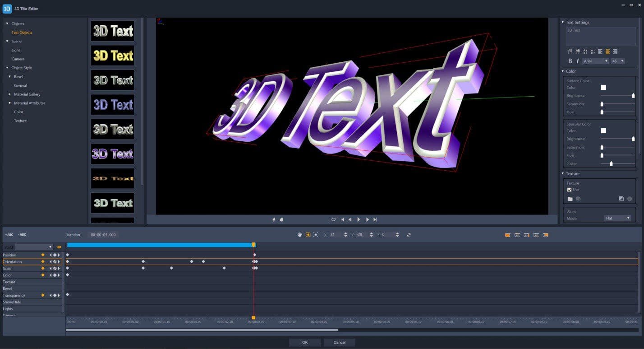
Task: Open the texture folder browse icon
Action: (x=570, y=199)
